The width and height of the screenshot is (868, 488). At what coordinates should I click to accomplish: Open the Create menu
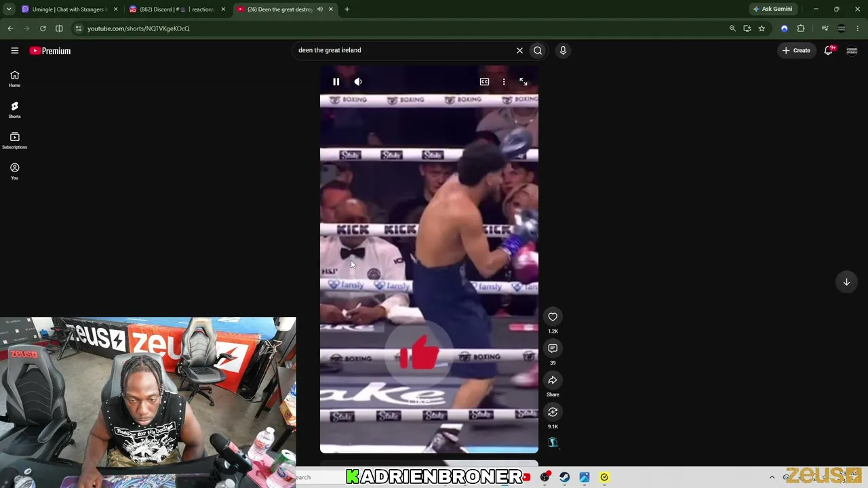tap(796, 50)
